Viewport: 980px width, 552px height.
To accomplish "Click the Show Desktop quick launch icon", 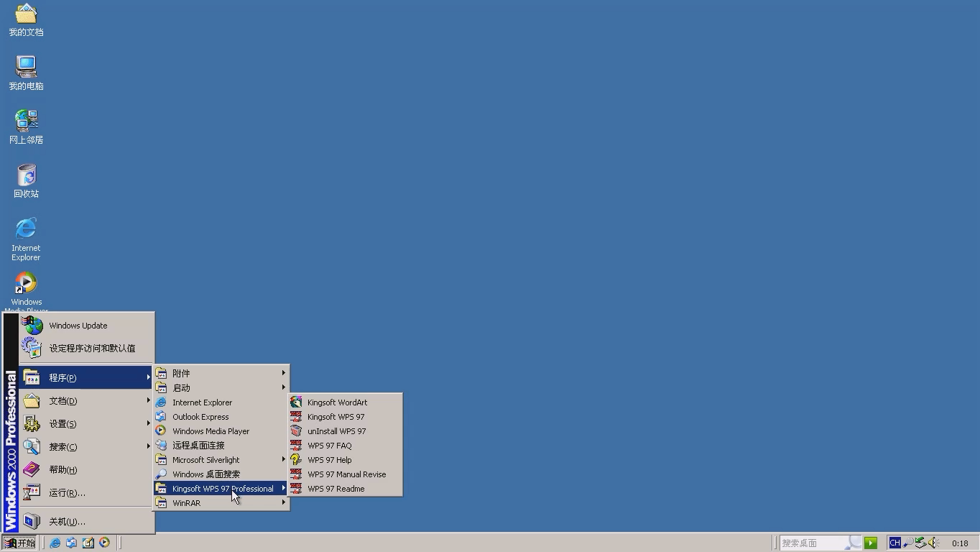I will [88, 543].
